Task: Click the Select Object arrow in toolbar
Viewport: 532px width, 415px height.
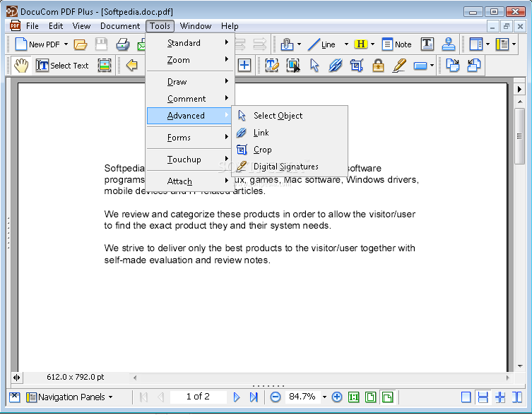Action: 314,65
